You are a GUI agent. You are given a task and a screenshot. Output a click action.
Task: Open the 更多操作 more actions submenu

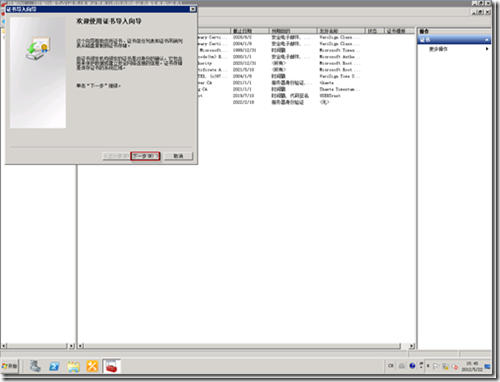click(454, 49)
